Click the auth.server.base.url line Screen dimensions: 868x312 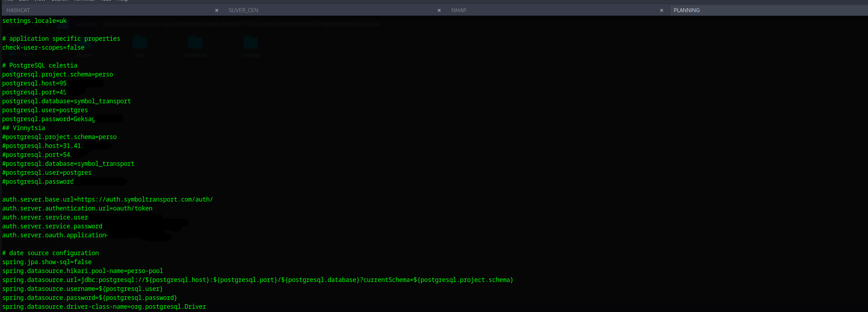coord(107,199)
